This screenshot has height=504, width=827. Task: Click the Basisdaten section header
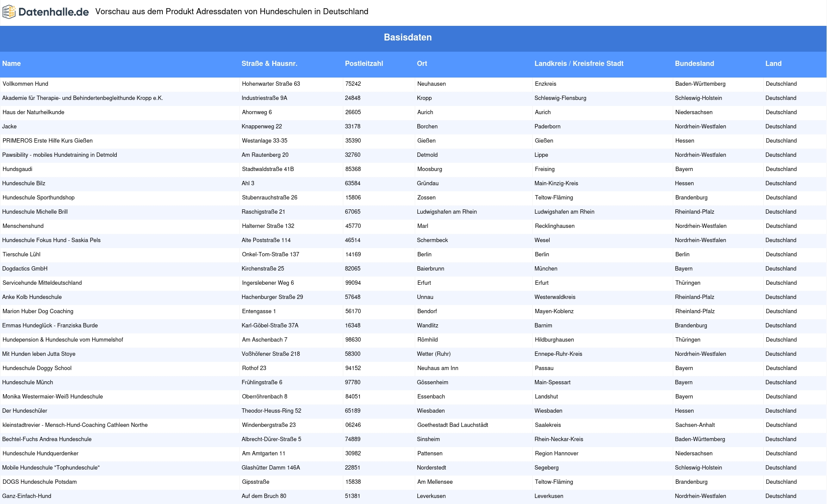coord(407,37)
